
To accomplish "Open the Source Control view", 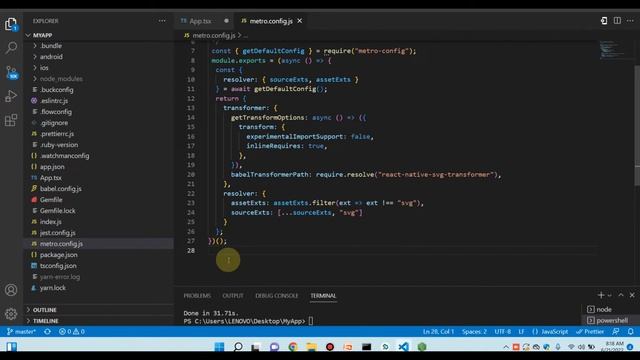I will (11, 72).
